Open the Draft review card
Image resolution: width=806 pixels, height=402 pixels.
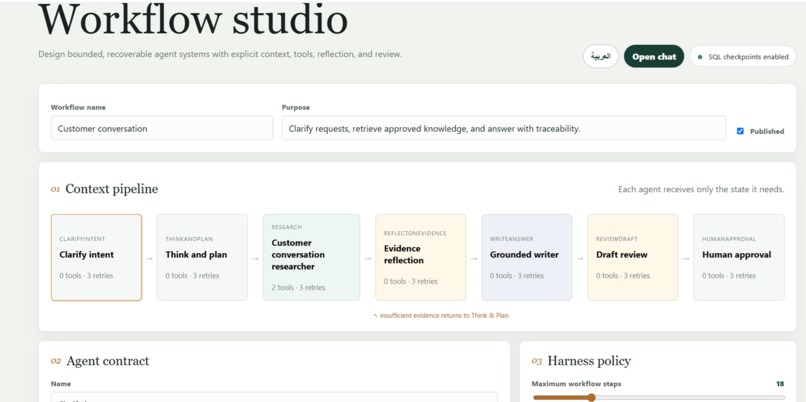point(632,258)
